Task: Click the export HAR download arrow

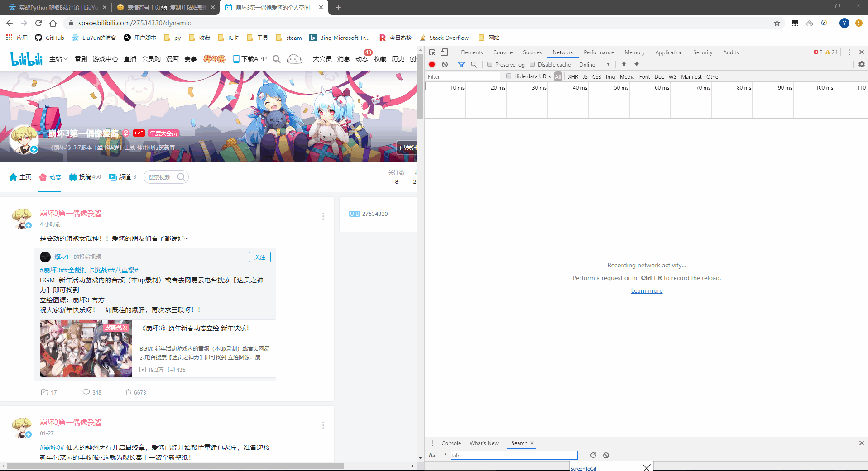Action: tap(637, 65)
